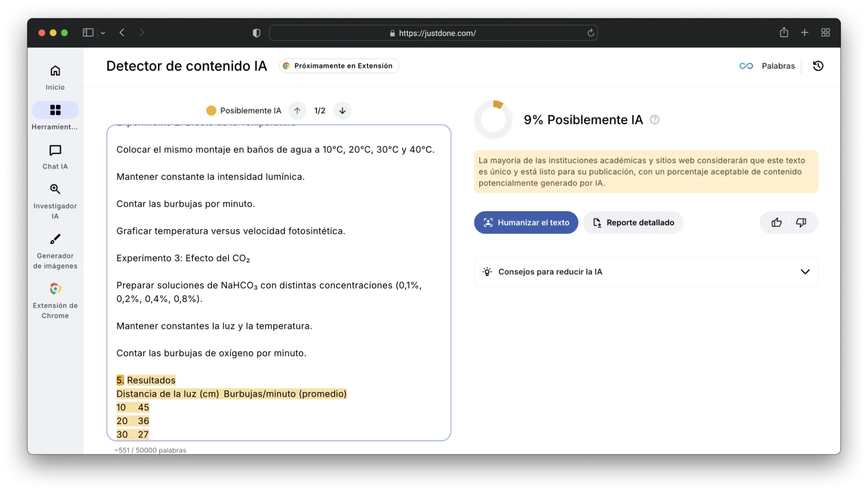Click Próximamente en Extensión badge
This screenshot has height=491, width=868.
[339, 66]
